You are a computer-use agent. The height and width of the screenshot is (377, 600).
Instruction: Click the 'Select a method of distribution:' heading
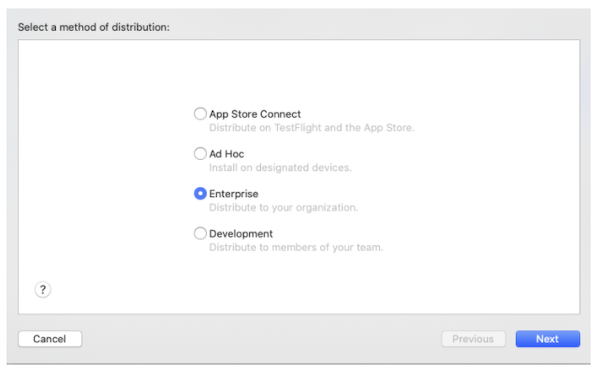(x=94, y=27)
